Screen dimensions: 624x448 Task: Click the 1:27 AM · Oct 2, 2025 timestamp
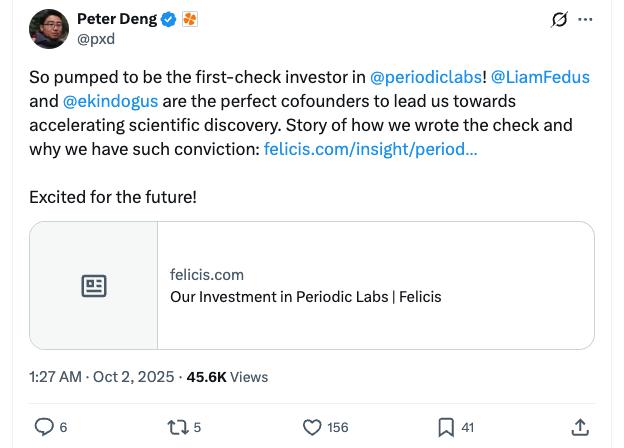[101, 377]
